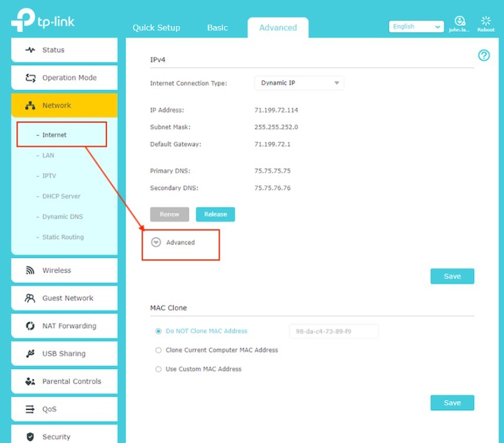Open the help question mark icon
Screen dimensions: 504x443
[484, 56]
